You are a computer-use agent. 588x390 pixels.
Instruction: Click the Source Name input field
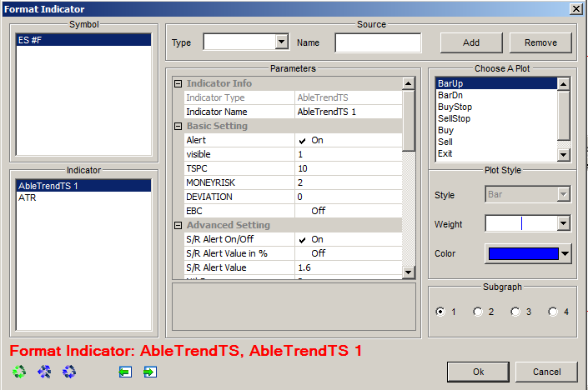tap(378, 42)
